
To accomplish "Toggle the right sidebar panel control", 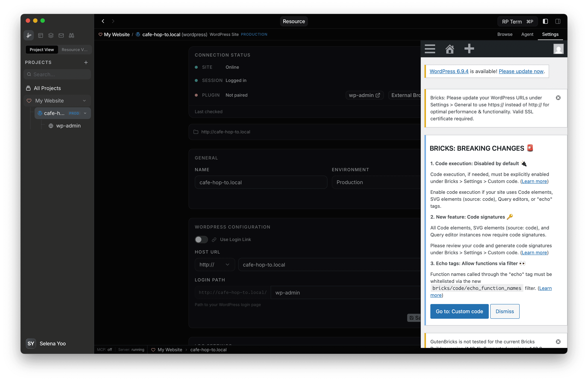I will pyautogui.click(x=558, y=21).
